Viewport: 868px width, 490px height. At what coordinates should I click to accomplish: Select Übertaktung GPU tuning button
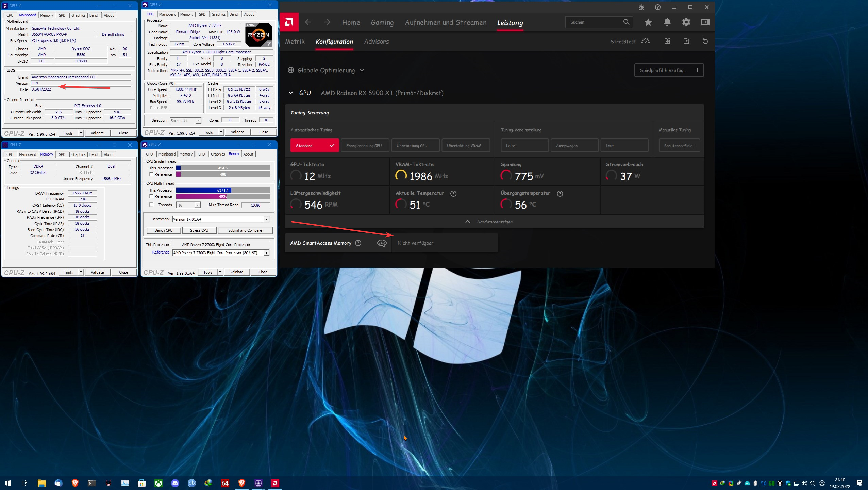coord(415,146)
